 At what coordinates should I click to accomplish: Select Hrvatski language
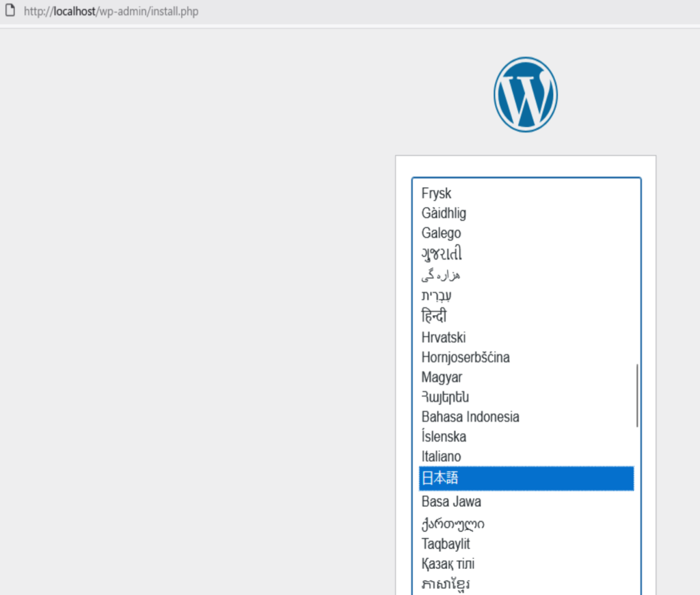click(x=443, y=337)
